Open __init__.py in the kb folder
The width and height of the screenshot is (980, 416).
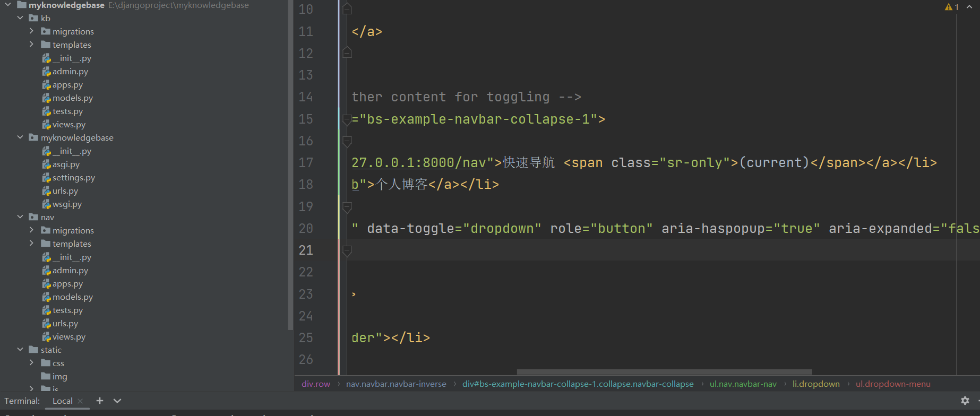[x=72, y=58]
